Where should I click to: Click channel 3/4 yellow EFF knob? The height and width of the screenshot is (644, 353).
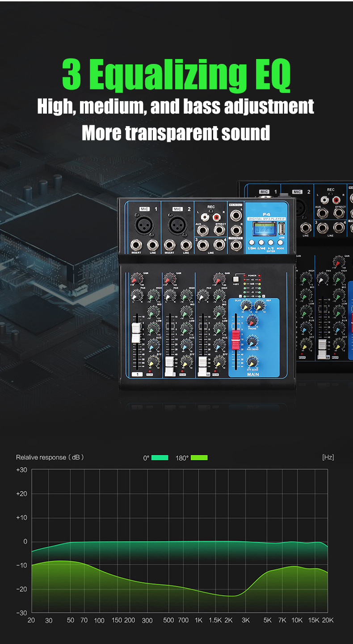(x=219, y=361)
